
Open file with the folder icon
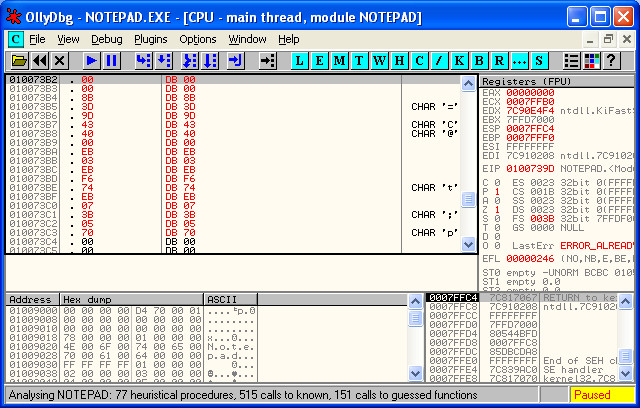19,61
